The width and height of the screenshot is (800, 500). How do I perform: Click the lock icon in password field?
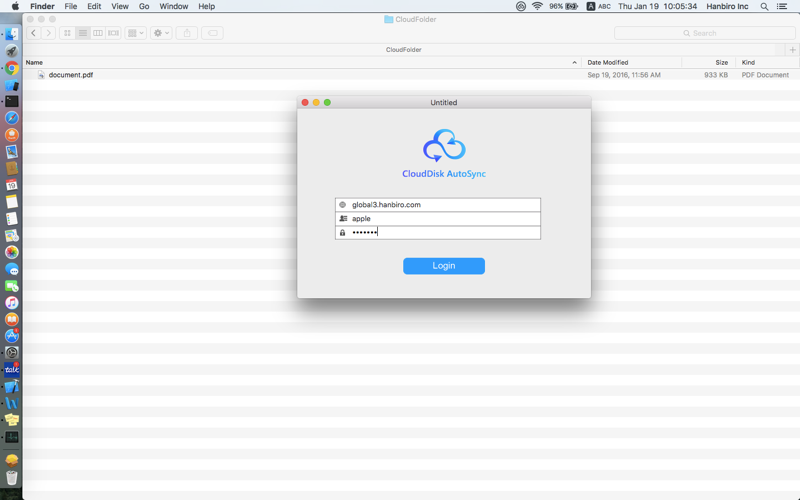342,232
